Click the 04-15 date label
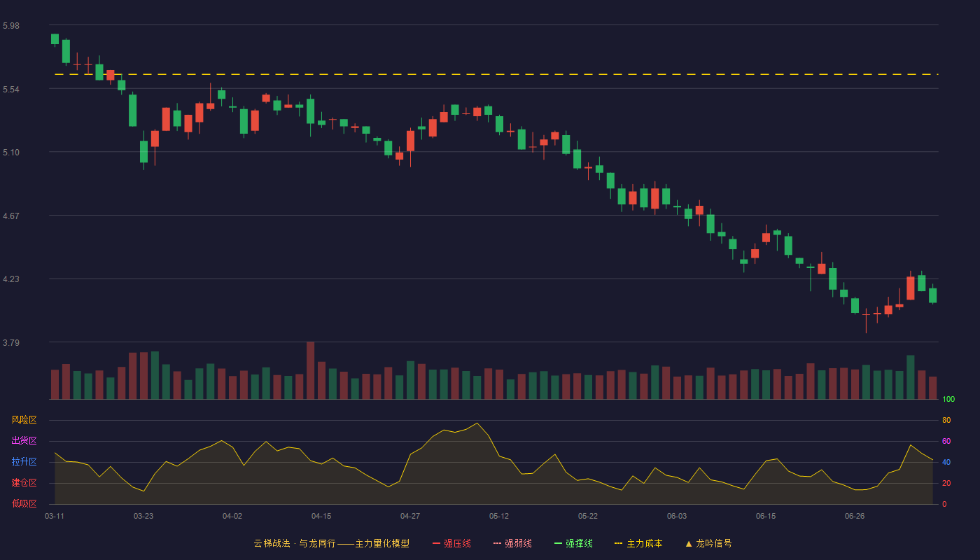980x560 pixels. [x=321, y=516]
